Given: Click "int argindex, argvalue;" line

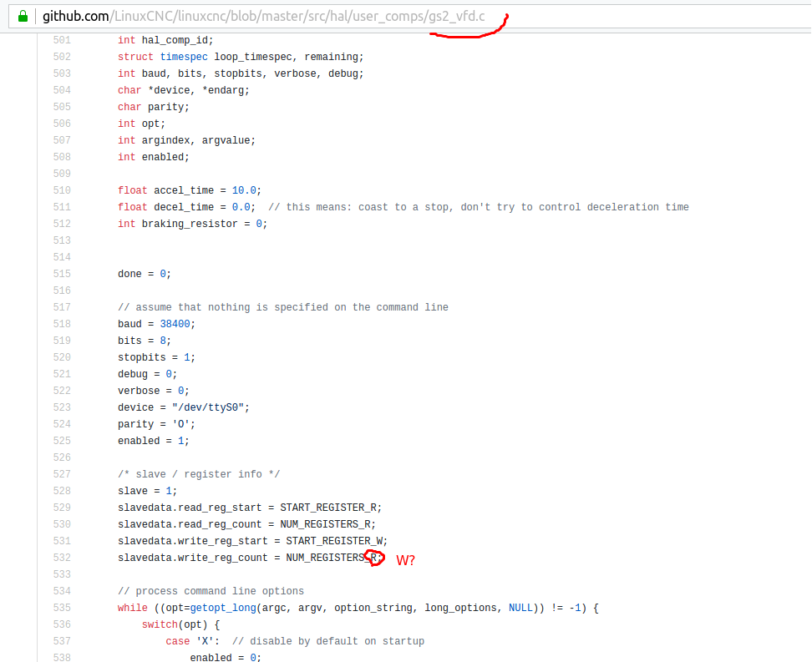Looking at the screenshot, I should tap(186, 140).
